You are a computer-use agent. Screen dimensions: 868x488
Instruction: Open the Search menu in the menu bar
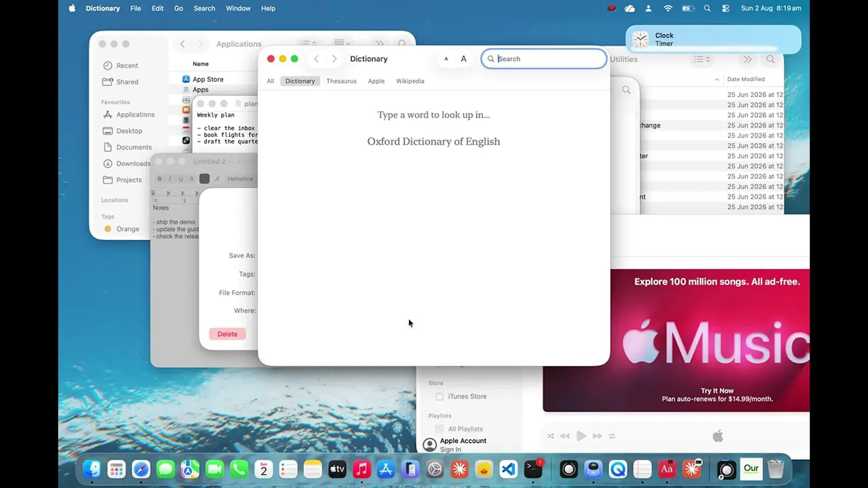205,8
